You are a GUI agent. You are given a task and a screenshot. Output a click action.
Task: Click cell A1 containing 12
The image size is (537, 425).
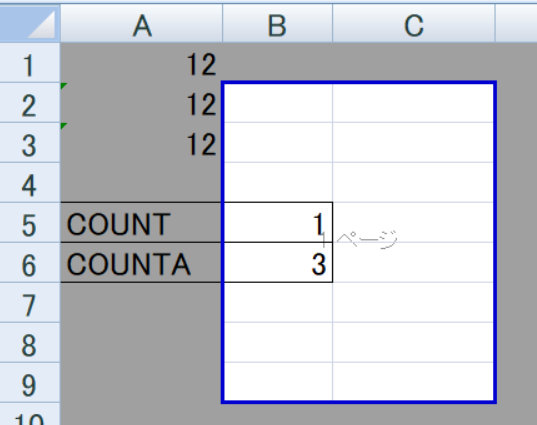tap(141, 63)
